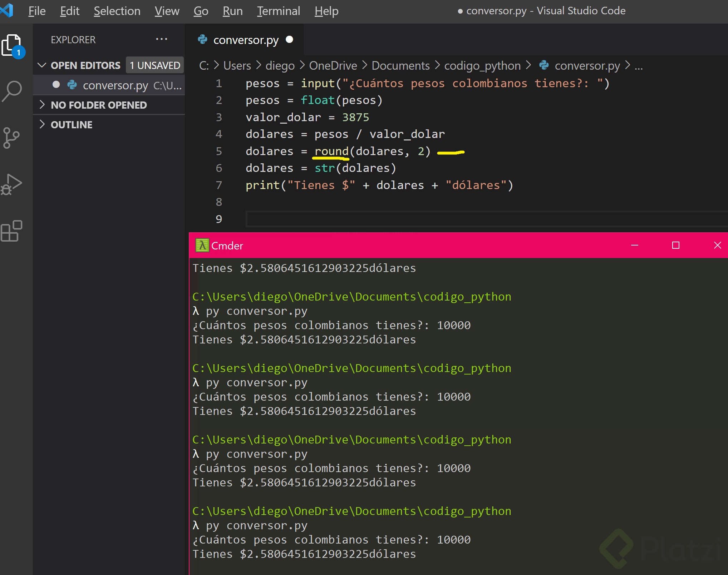Click the str call on line 6
This screenshot has height=575, width=728.
tap(325, 168)
